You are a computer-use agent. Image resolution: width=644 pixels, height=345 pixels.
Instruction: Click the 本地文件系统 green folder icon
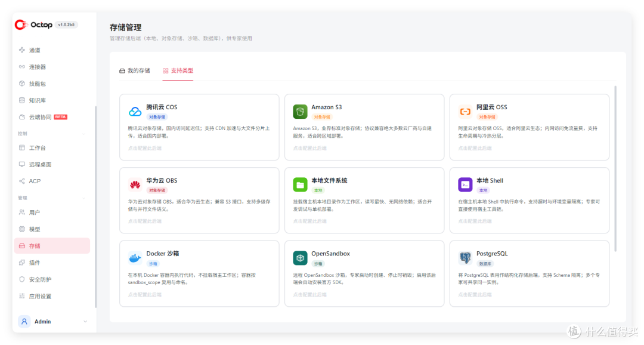tap(300, 184)
